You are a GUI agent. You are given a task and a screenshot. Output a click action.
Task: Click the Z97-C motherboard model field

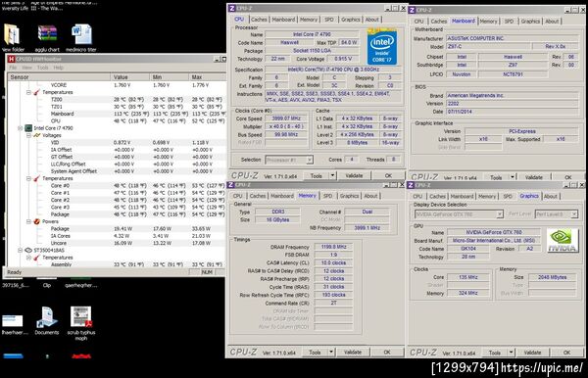click(x=488, y=46)
